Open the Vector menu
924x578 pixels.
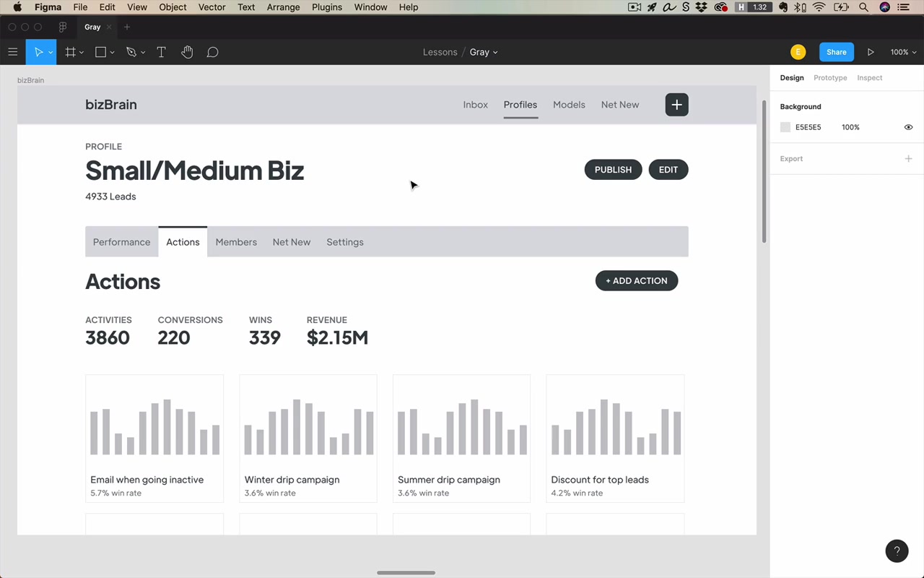[x=212, y=7]
